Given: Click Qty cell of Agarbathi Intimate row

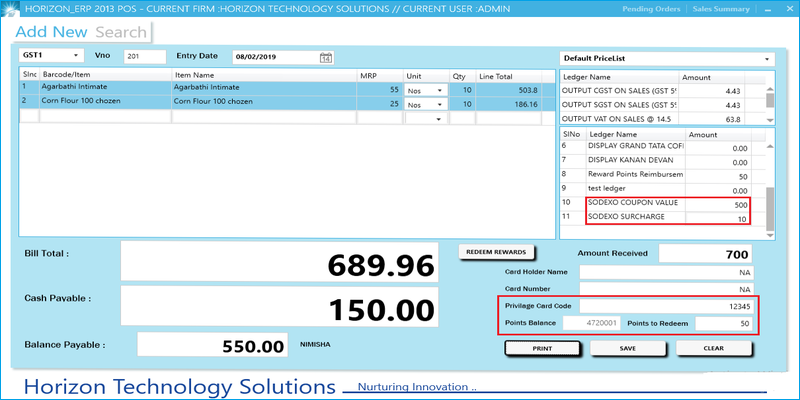Looking at the screenshot, I should tap(462, 90).
